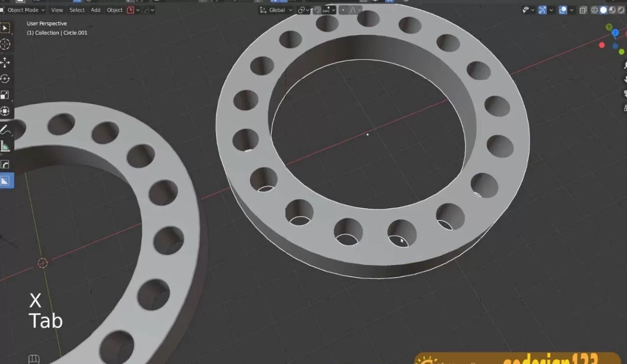Open the Add menu
This screenshot has height=364, width=627.
96,10
